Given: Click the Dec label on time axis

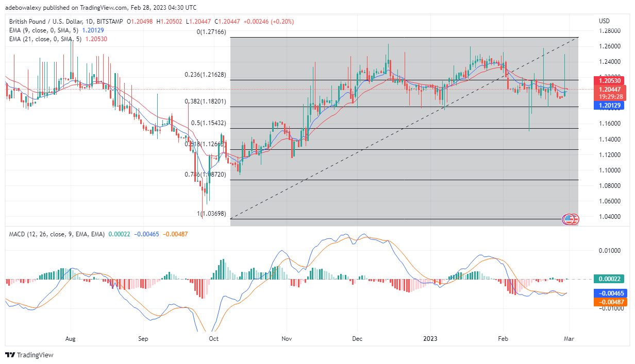Looking at the screenshot, I should coord(358,339).
